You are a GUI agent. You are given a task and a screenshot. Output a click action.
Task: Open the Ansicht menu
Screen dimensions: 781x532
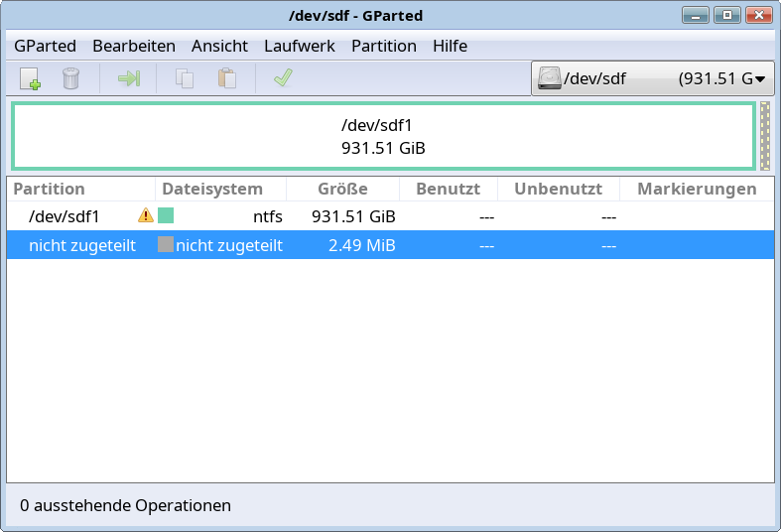(219, 46)
